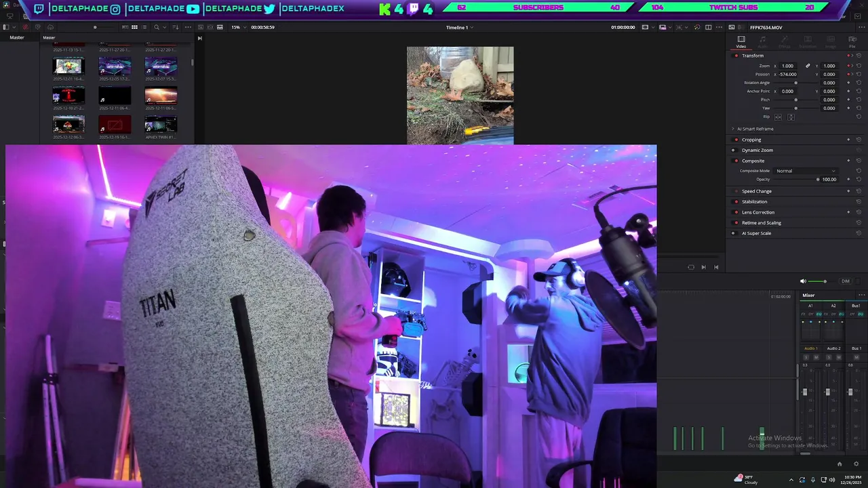Click the Flip horizontal icon

(778, 117)
